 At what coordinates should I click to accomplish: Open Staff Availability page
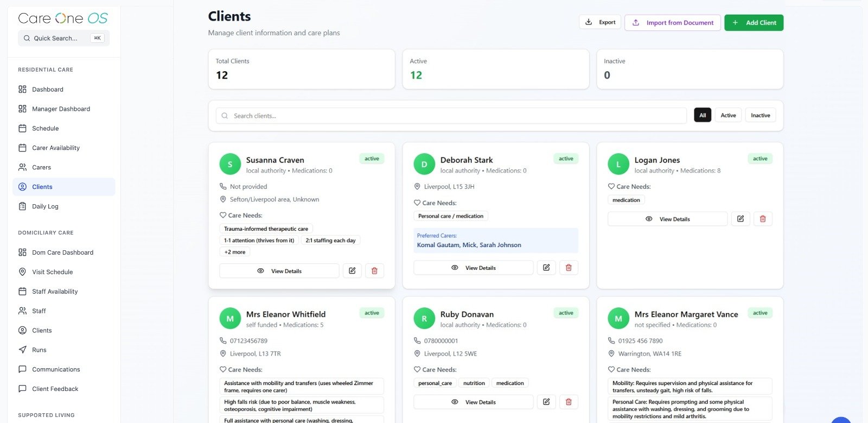tap(63, 292)
